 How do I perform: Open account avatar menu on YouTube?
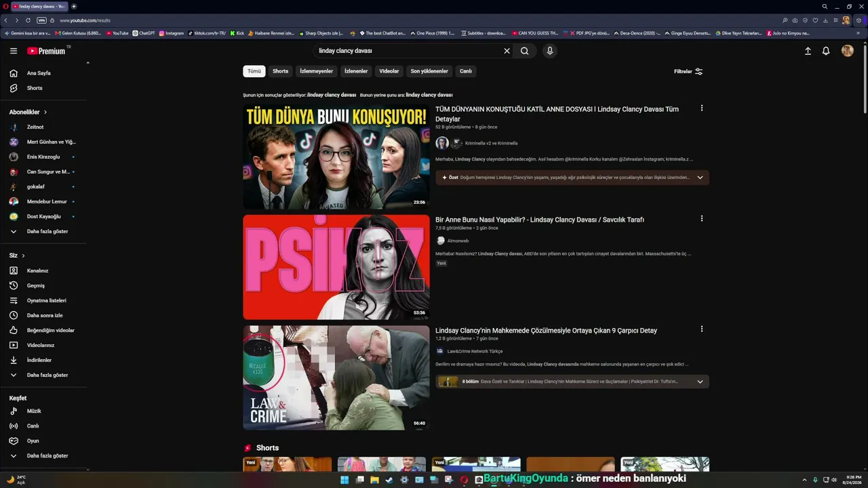848,51
